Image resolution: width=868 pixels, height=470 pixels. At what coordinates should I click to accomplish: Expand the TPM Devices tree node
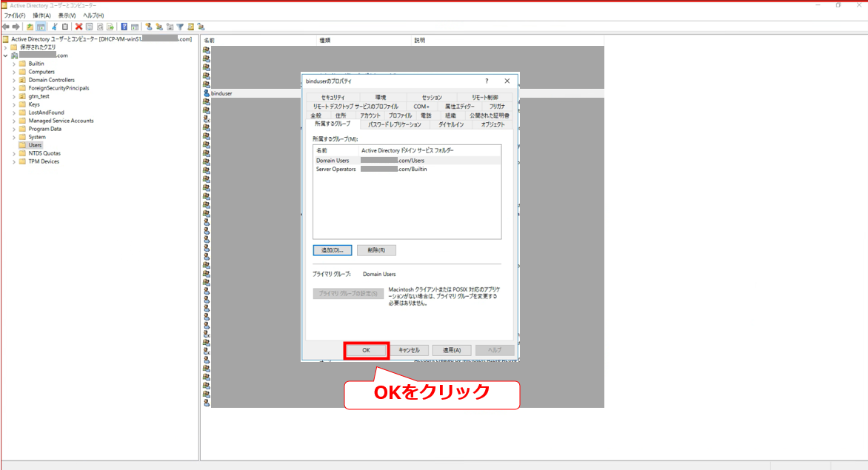[14, 161]
